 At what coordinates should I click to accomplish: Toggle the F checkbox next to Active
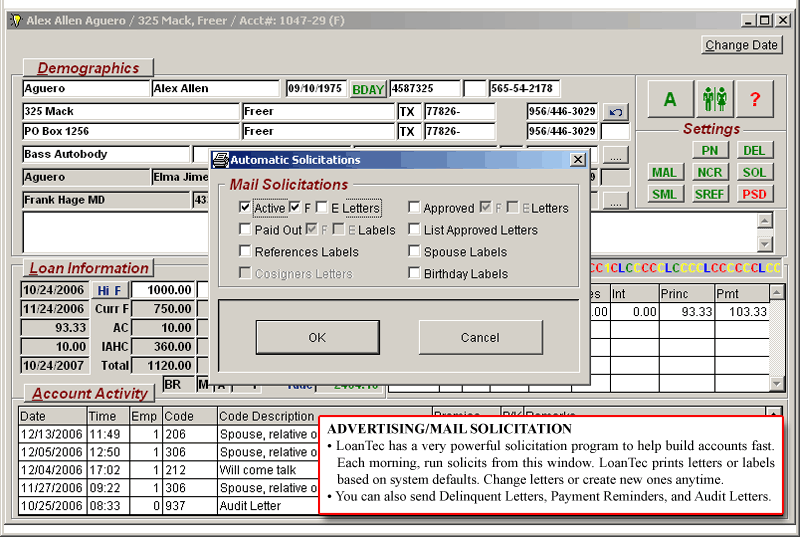[294, 207]
